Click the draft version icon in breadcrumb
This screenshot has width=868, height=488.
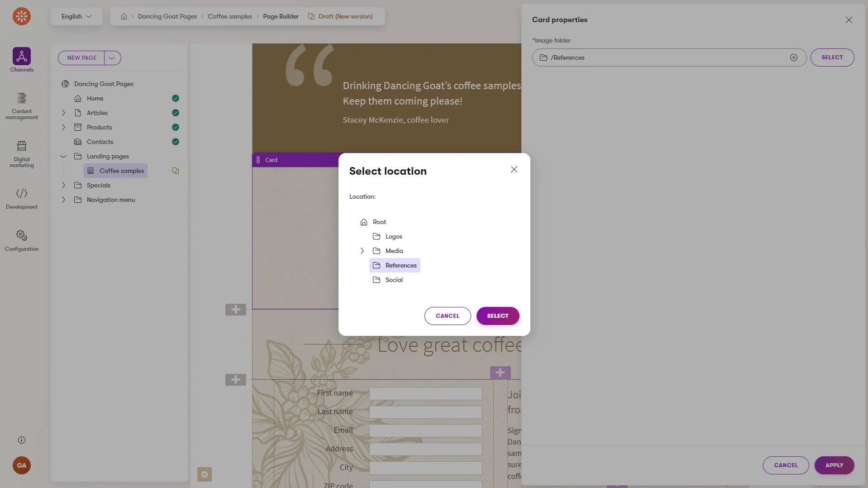[311, 16]
